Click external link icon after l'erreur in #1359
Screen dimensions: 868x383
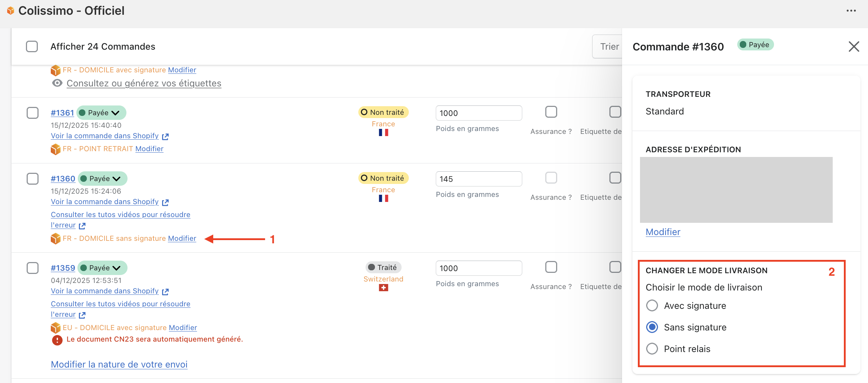pos(82,315)
